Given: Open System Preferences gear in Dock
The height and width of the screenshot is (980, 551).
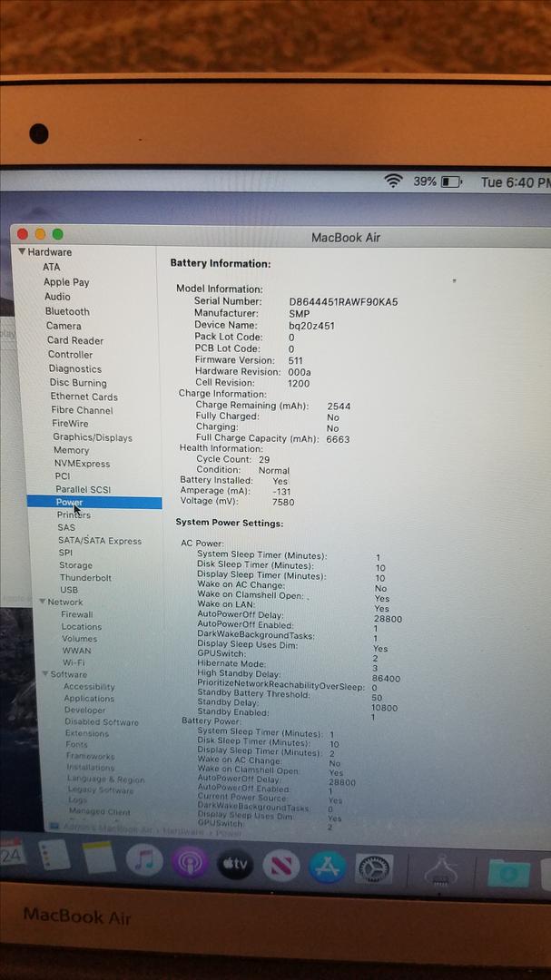Looking at the screenshot, I should coord(374,868).
